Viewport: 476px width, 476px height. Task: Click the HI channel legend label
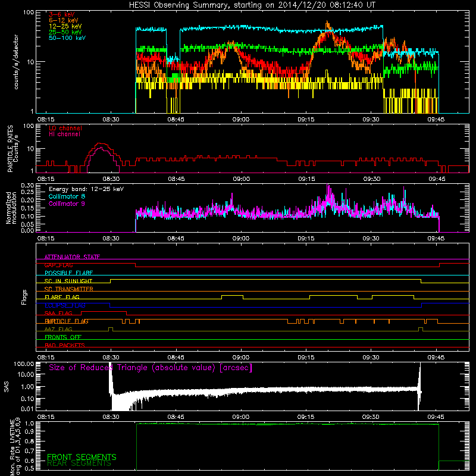click(x=64, y=134)
